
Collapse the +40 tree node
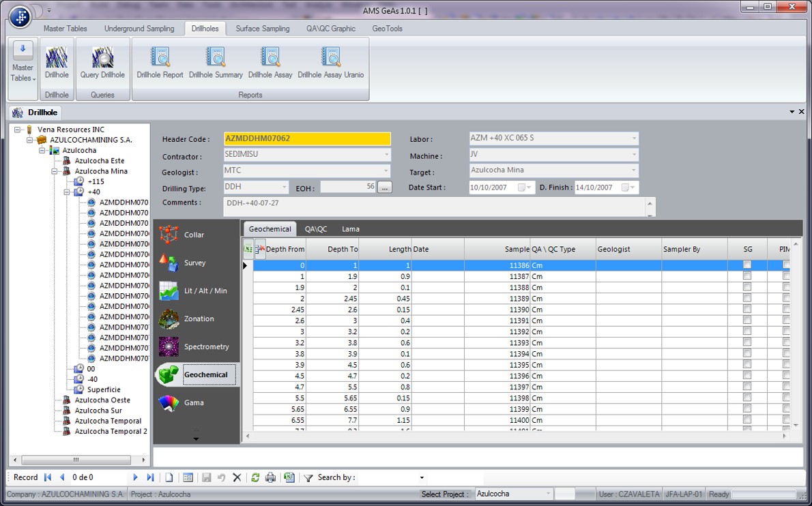pyautogui.click(x=68, y=192)
